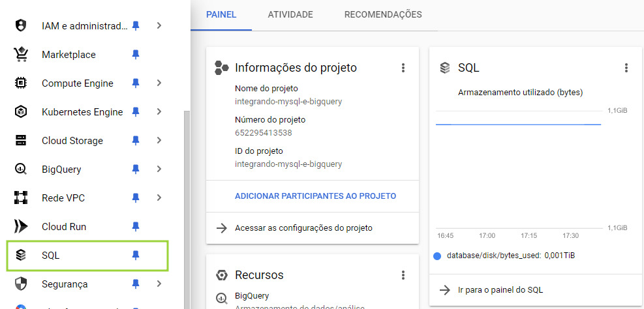Image resolution: width=644 pixels, height=309 pixels.
Task: Unpin BigQuery from menu
Action: (136, 169)
